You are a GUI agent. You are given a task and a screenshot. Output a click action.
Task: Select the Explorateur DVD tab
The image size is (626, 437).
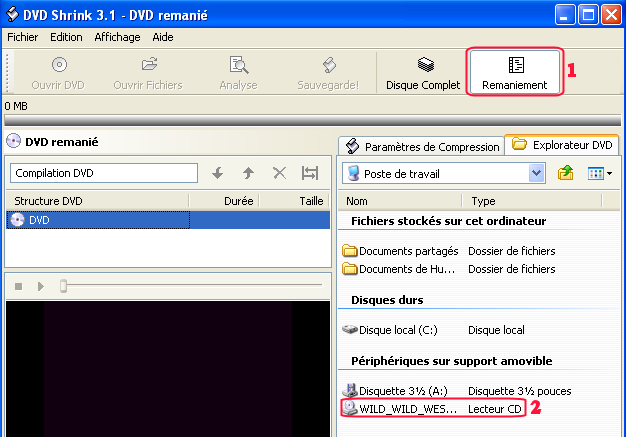click(562, 144)
